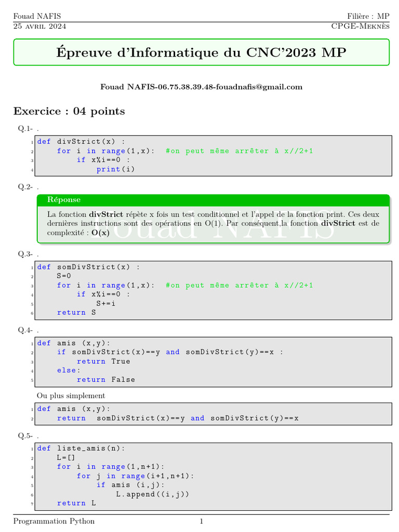Click the bold "O(x)" complexity result
The height and width of the screenshot is (532, 399).
(100, 233)
